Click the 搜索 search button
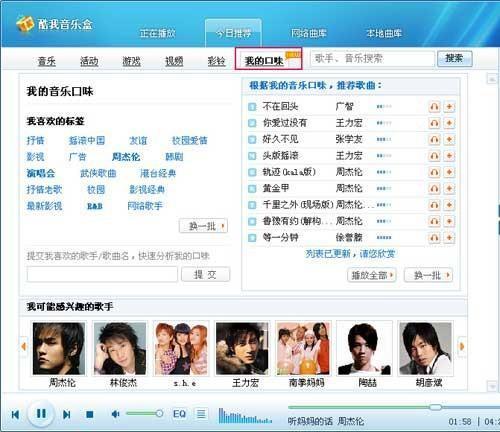This screenshot has width=500, height=432. point(455,59)
